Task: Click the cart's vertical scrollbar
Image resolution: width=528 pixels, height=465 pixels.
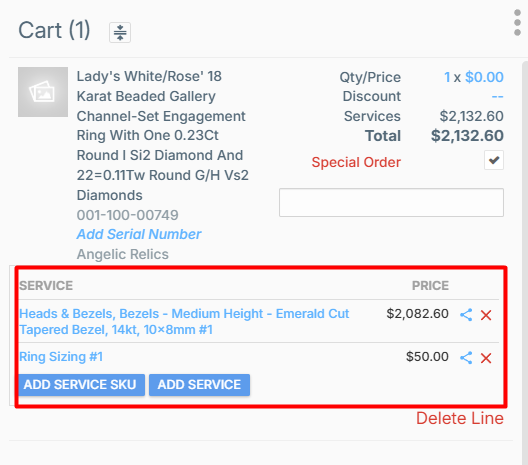Action: 525,263
